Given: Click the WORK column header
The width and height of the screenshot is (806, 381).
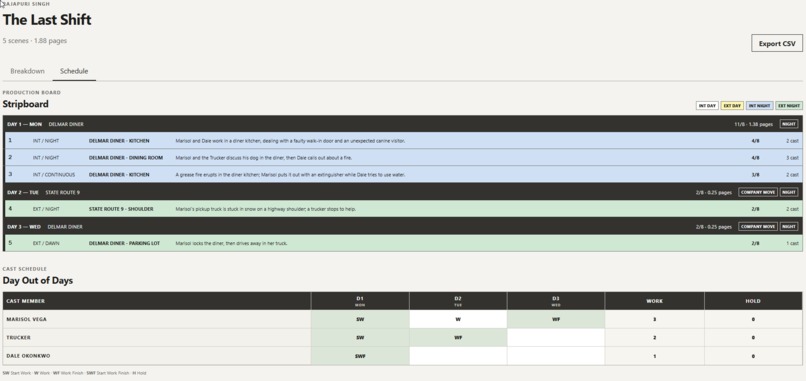Looking at the screenshot, I should pyautogui.click(x=654, y=301).
